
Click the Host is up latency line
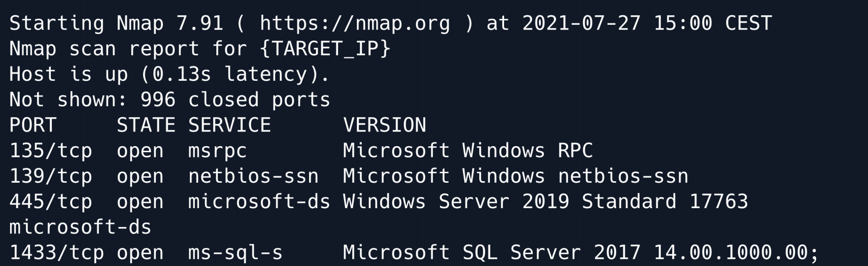tap(170, 75)
